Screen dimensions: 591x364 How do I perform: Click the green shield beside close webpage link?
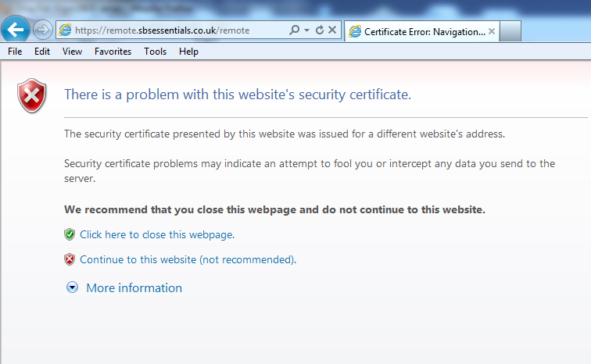click(x=70, y=234)
